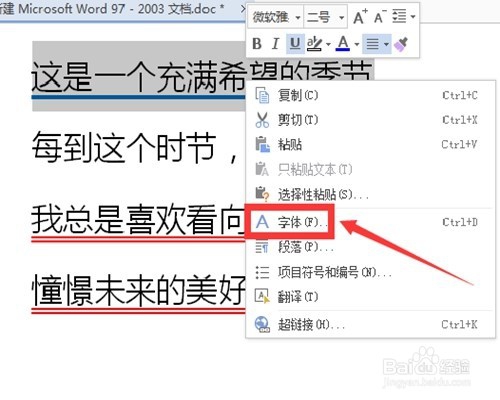The image size is (500, 400).
Task: Toggle bold formatting in mini toolbar
Action: tap(257, 44)
